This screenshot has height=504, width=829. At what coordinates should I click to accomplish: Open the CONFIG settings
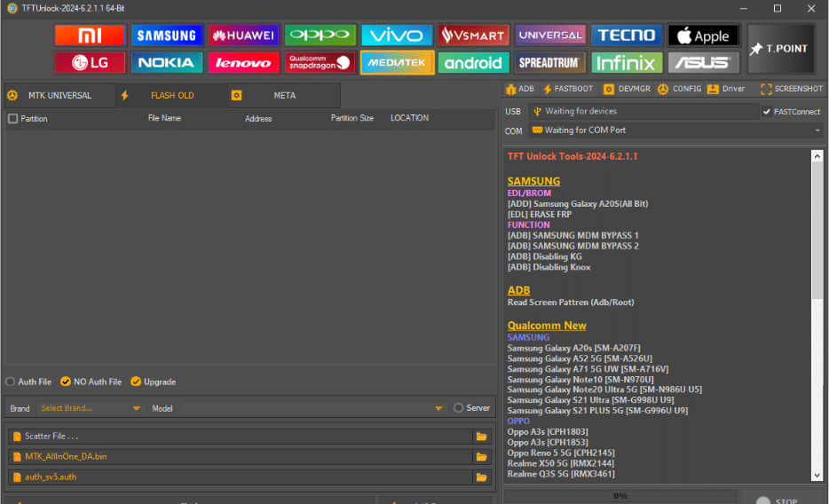pyautogui.click(x=679, y=89)
